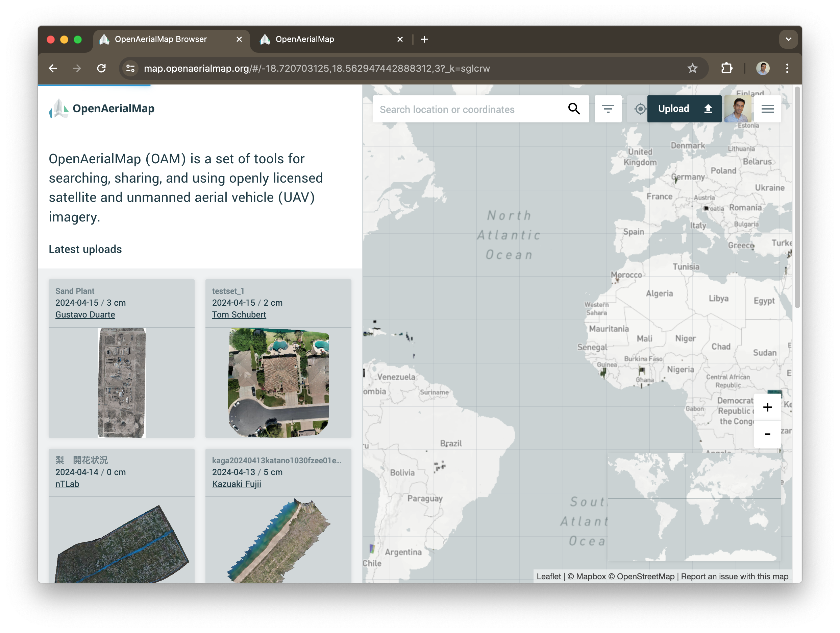Open the nTLab uploader link
This screenshot has width=840, height=633.
point(67,484)
